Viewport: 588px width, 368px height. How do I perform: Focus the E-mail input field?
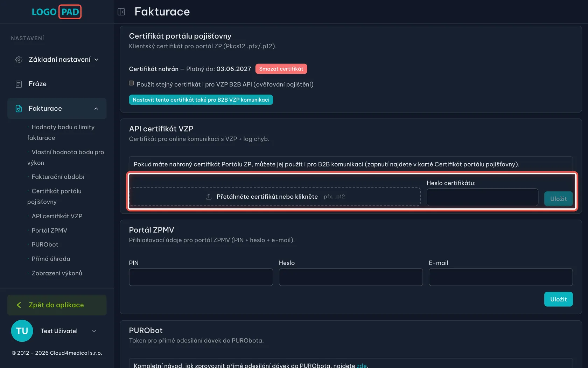500,277
